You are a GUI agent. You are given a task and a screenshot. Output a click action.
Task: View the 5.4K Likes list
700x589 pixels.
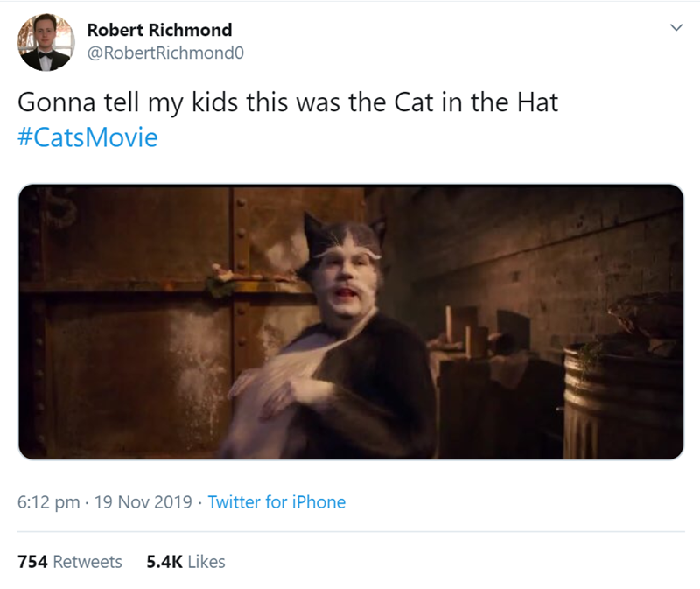185,562
